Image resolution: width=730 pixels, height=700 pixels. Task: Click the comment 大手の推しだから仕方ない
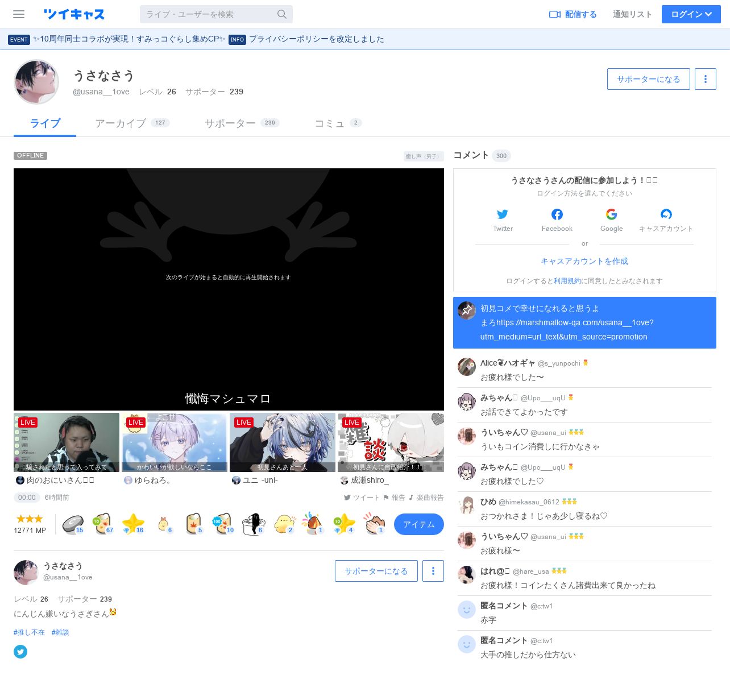[528, 655]
